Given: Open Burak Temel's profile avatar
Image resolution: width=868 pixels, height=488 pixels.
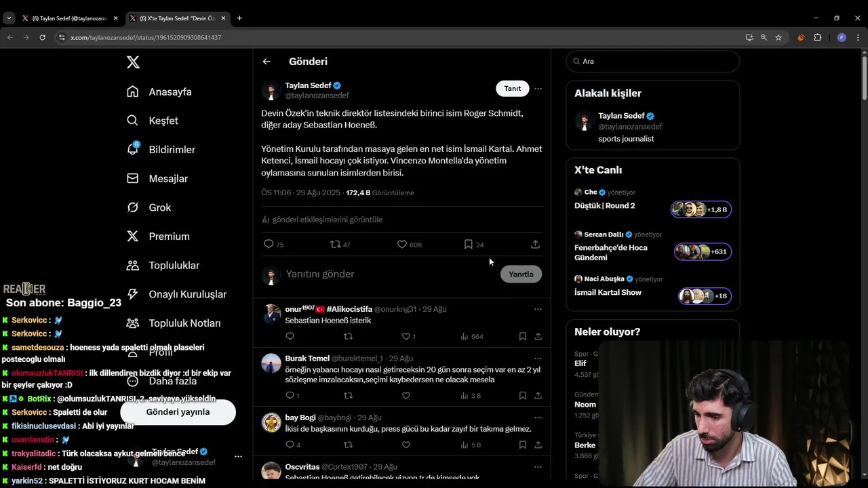Looking at the screenshot, I should pyautogui.click(x=271, y=363).
